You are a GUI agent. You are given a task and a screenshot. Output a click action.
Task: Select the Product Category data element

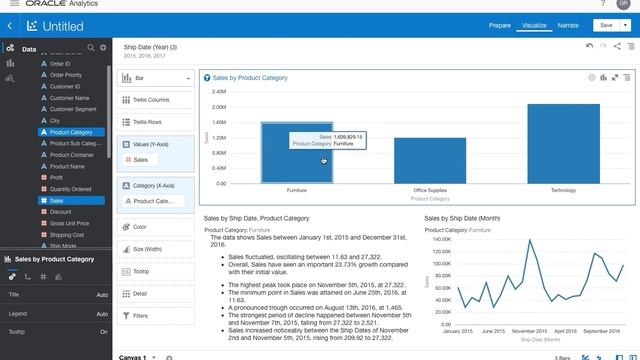(71, 132)
